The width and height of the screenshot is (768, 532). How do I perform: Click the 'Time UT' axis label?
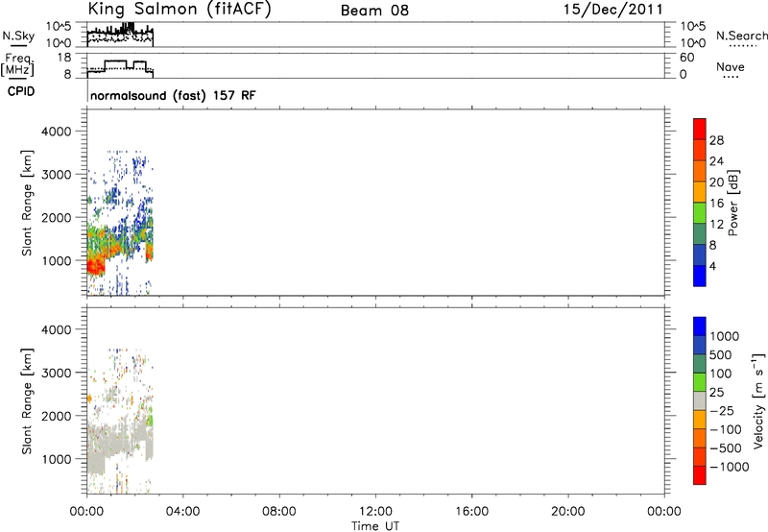[x=375, y=526]
